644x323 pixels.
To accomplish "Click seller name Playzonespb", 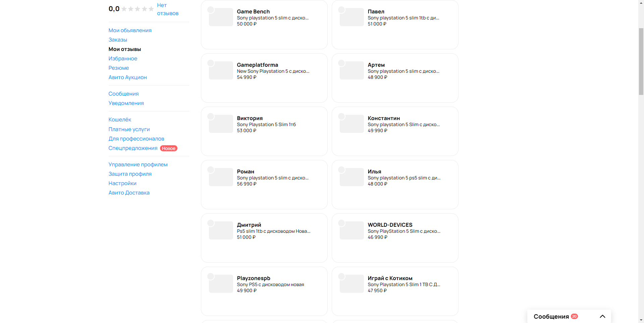I will pyautogui.click(x=253, y=278).
